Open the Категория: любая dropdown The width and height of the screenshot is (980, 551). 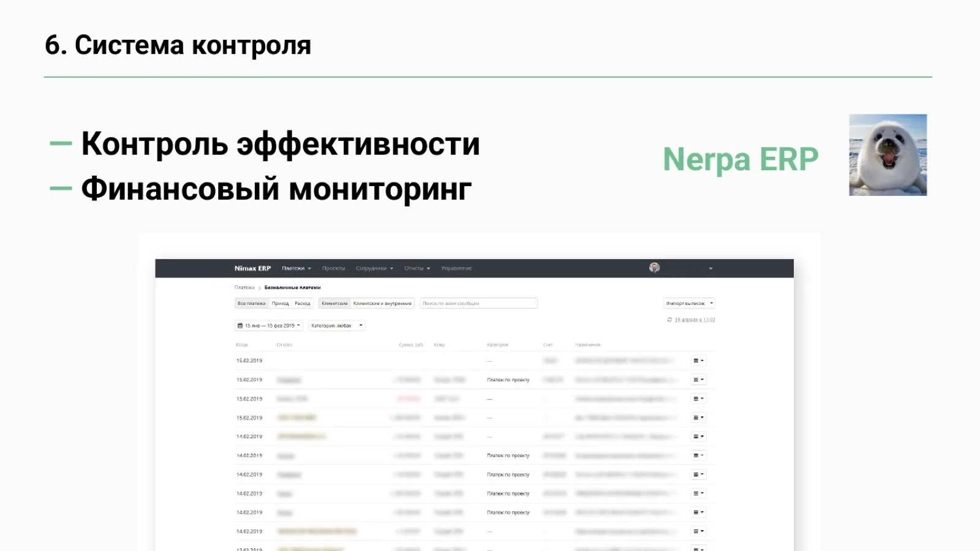coord(337,326)
